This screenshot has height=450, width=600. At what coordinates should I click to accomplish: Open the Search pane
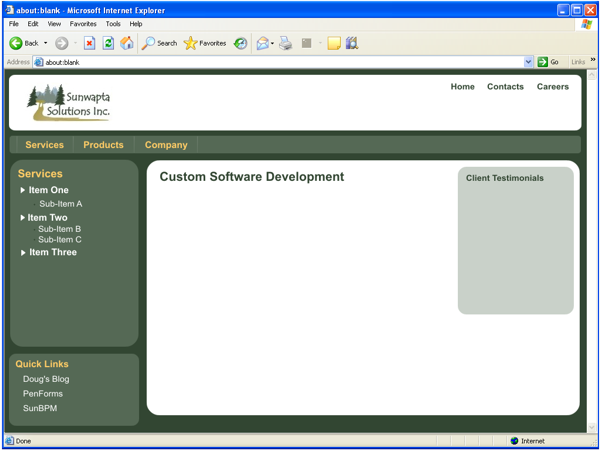(159, 43)
